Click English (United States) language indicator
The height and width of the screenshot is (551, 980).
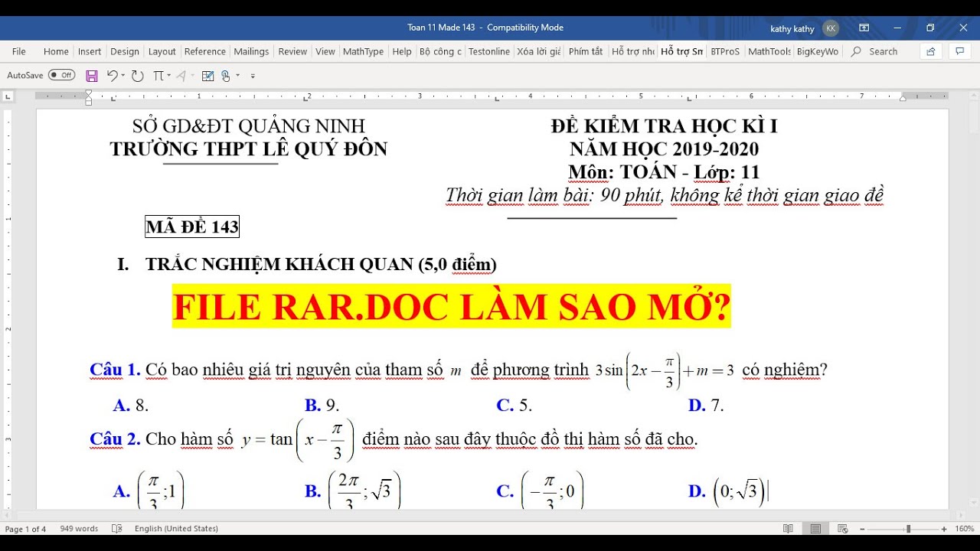tap(176, 529)
